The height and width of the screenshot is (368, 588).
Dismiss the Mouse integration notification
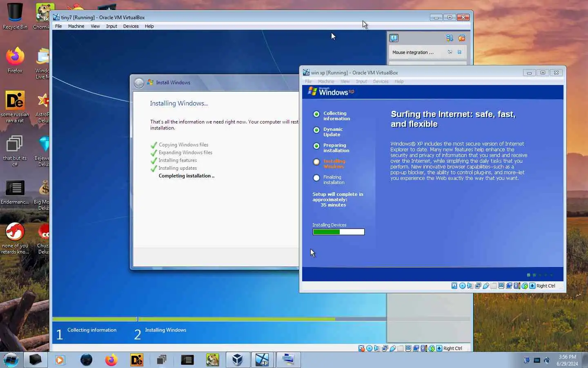click(459, 52)
